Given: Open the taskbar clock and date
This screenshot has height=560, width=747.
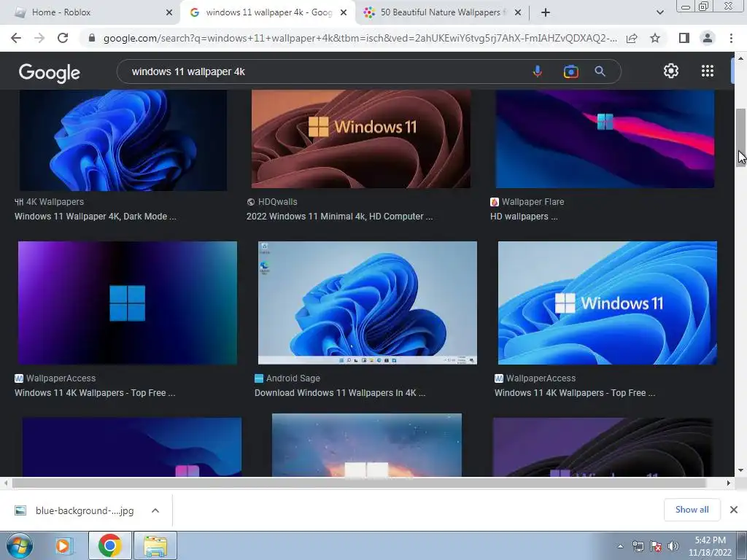Looking at the screenshot, I should point(710,546).
